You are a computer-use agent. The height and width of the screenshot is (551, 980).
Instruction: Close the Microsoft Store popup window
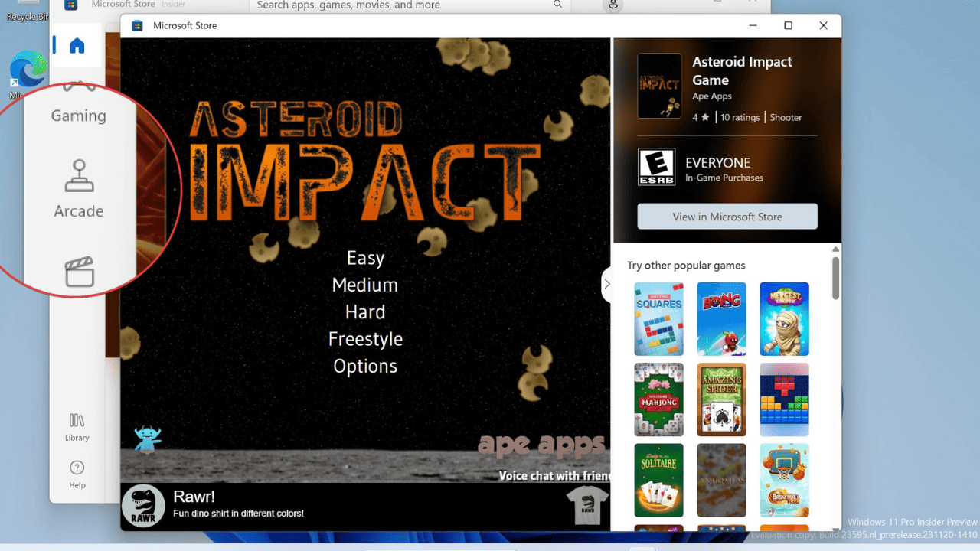(x=823, y=25)
